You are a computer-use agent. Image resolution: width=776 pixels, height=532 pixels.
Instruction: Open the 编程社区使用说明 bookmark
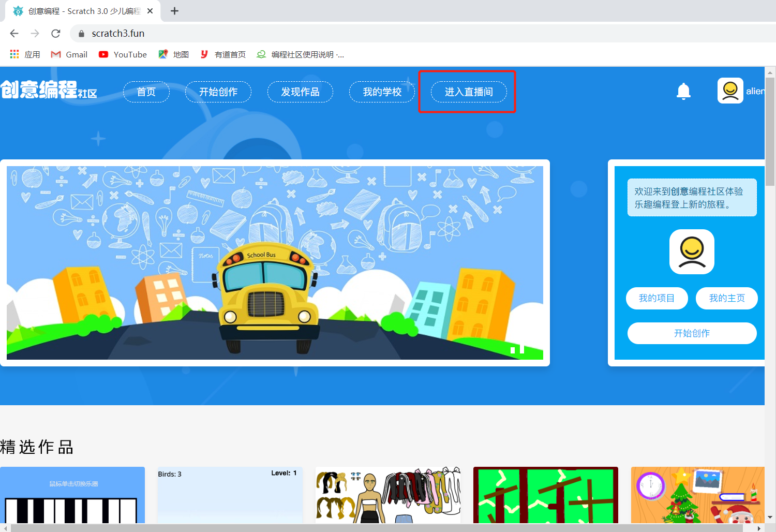click(x=301, y=54)
